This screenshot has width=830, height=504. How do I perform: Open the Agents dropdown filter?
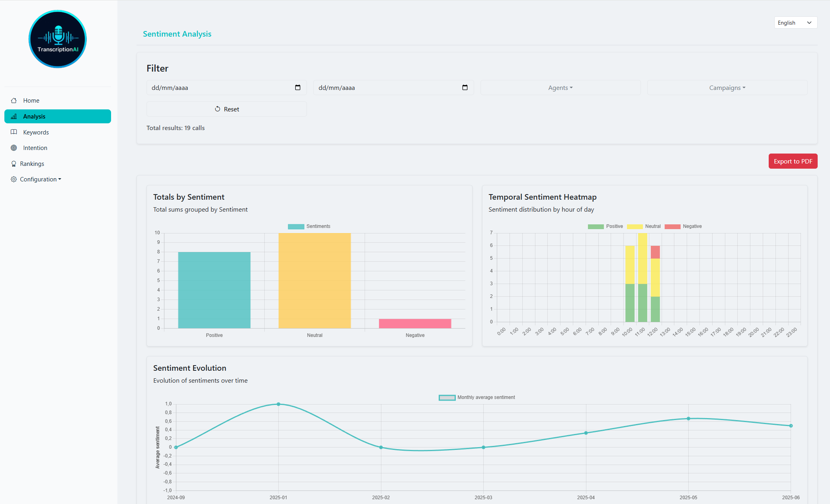tap(560, 88)
